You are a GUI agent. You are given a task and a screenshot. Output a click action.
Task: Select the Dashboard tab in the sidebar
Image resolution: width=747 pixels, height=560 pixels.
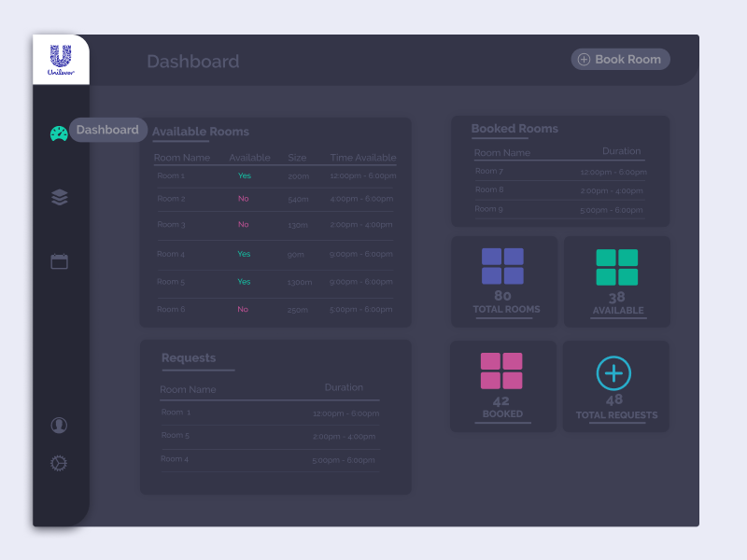106,131
